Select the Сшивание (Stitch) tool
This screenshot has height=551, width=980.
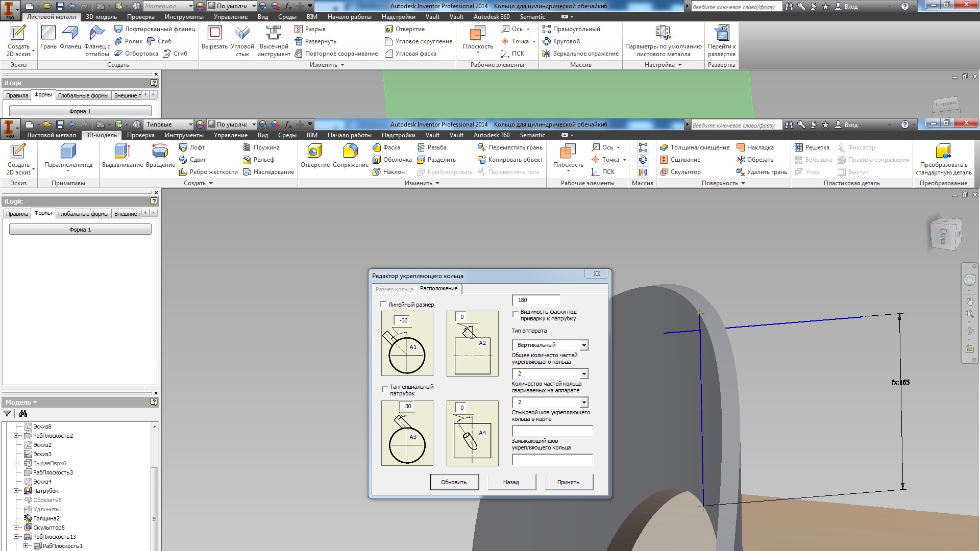point(680,160)
